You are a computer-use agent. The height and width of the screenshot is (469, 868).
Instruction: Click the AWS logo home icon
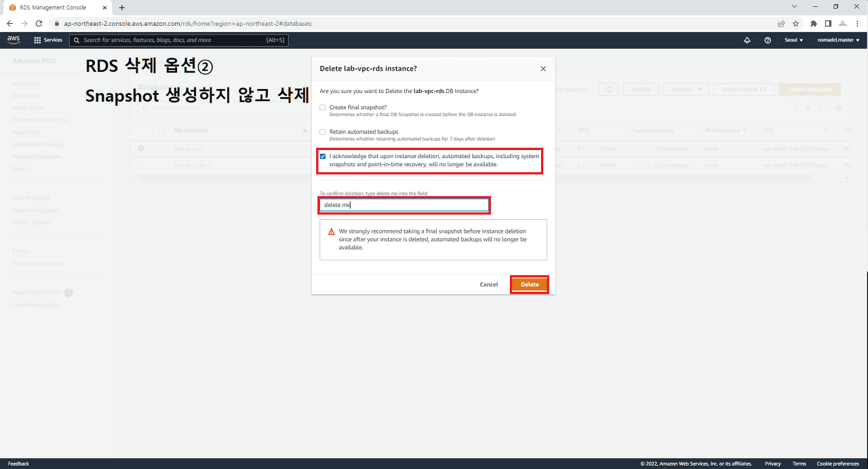point(14,39)
